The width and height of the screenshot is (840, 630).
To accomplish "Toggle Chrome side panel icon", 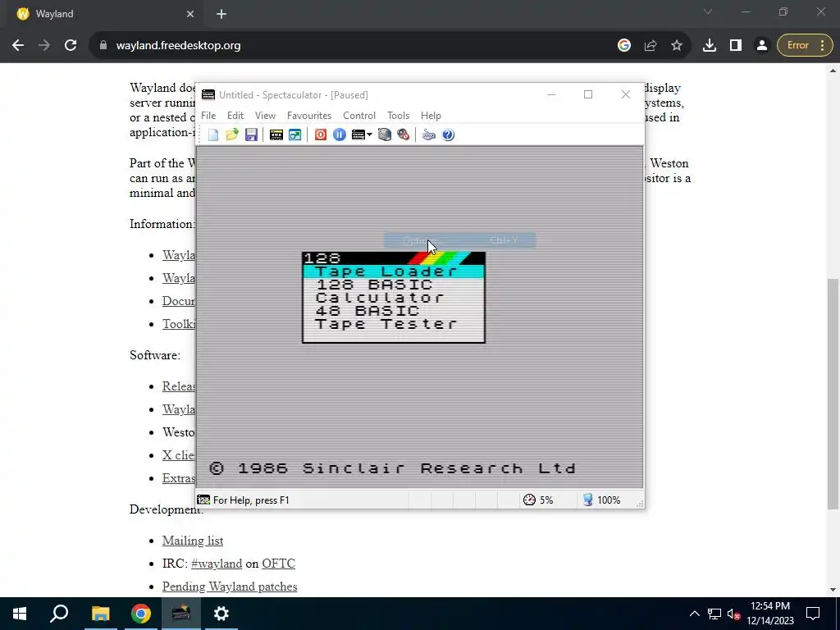I will (736, 46).
